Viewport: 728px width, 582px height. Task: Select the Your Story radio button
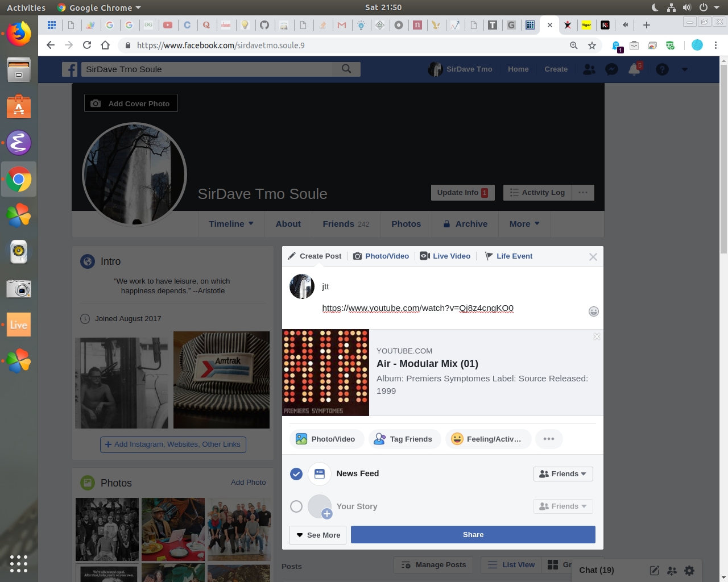click(x=296, y=506)
